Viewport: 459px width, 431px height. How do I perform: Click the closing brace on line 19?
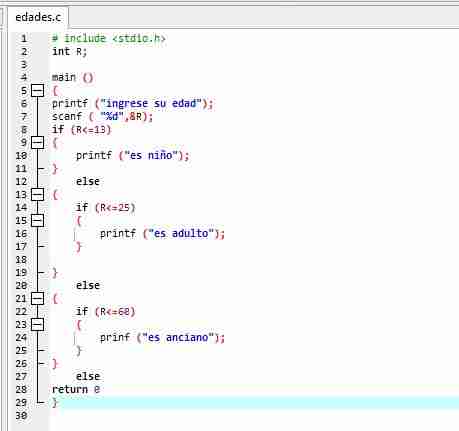(x=55, y=272)
